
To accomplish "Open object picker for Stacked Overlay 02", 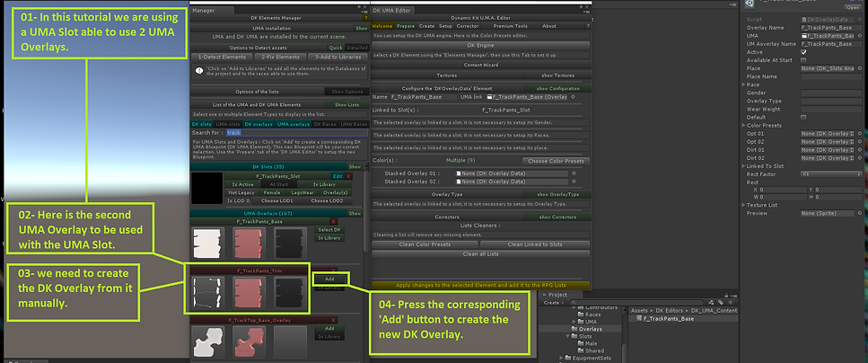I will (x=573, y=181).
